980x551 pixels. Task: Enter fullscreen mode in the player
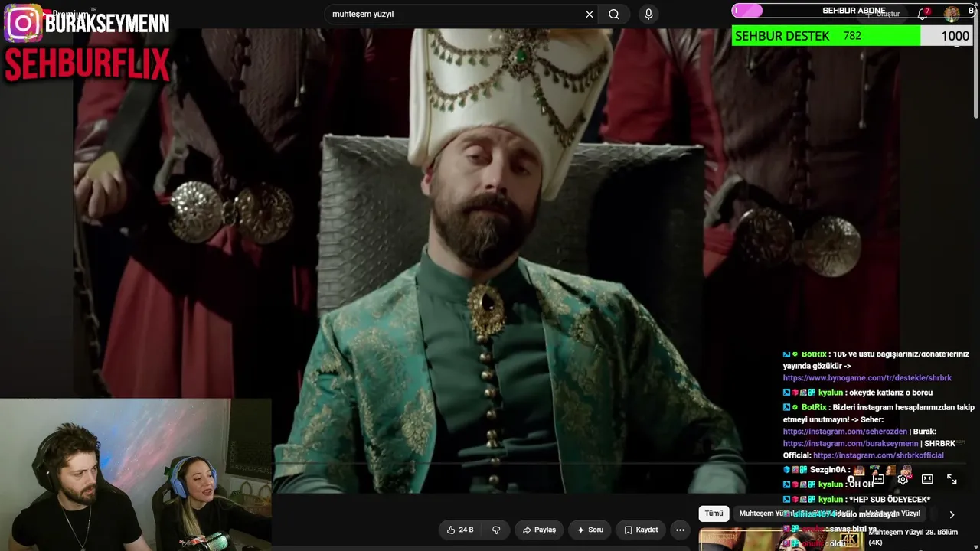(952, 479)
